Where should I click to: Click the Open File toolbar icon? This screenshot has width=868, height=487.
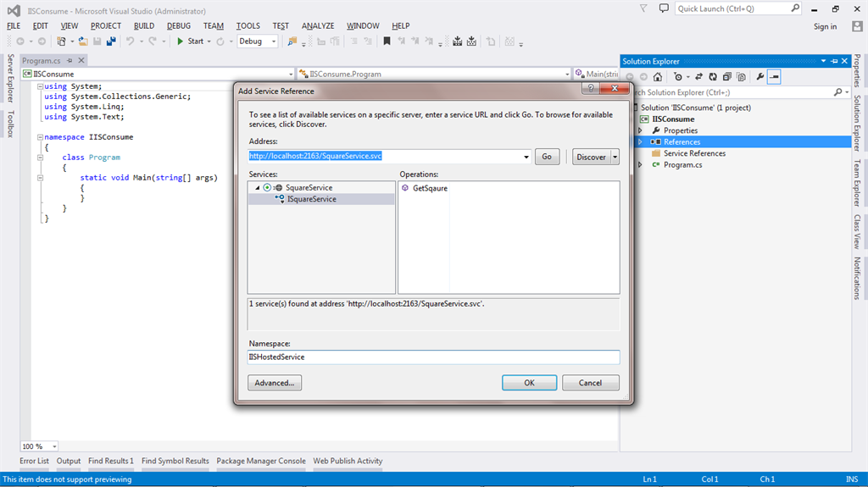83,42
